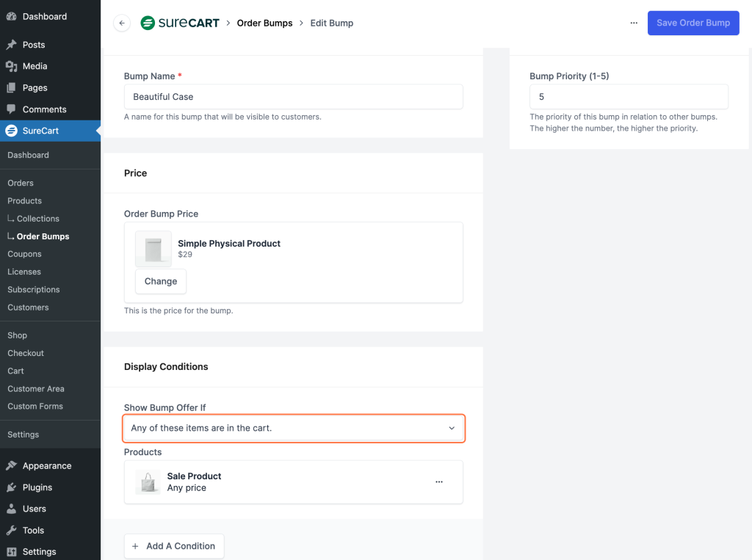
Task: Open Products in SureCart submenu
Action: pyautogui.click(x=24, y=201)
